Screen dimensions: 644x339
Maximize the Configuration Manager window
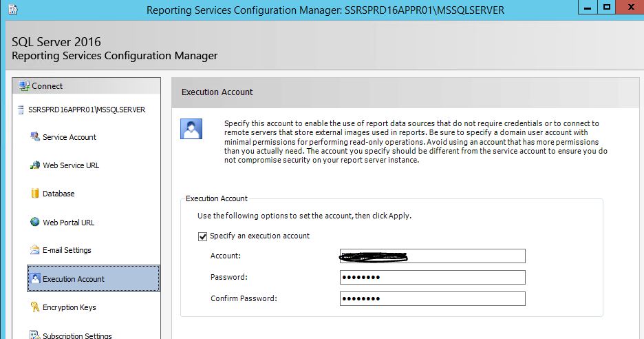tap(606, 8)
